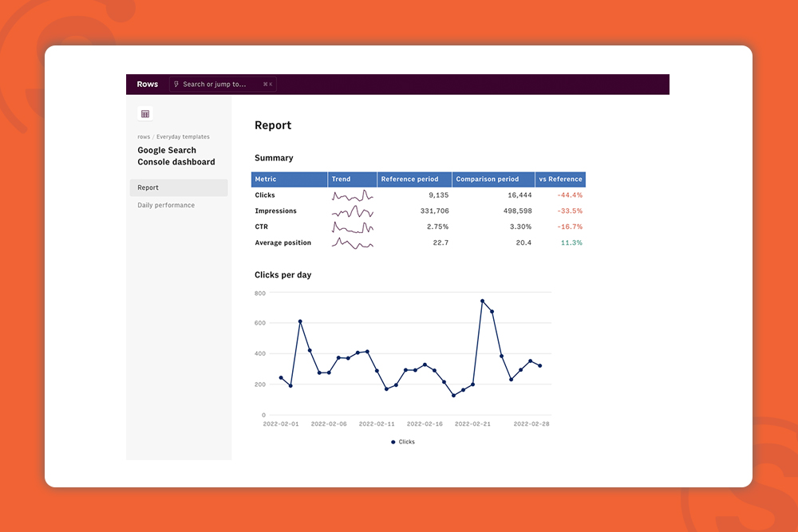The height and width of the screenshot is (532, 798).
Task: Click the Rows logo in the top bar
Action: 147,85
